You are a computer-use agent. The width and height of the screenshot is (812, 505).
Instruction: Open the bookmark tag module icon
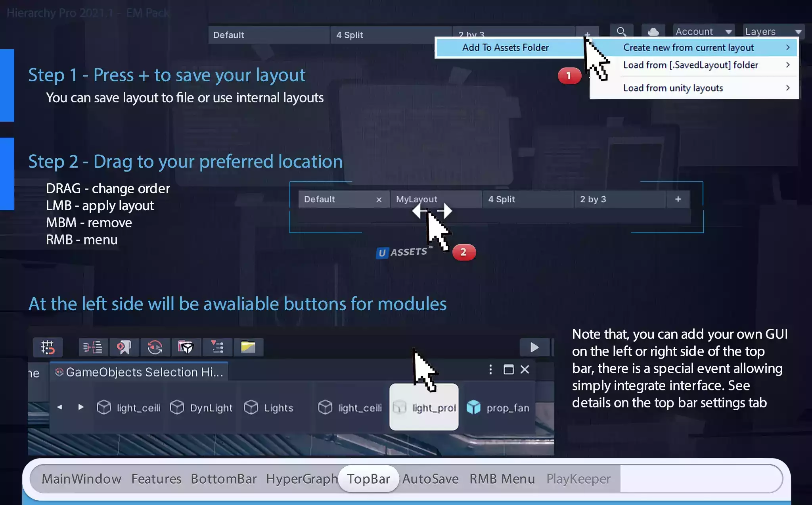click(x=124, y=348)
